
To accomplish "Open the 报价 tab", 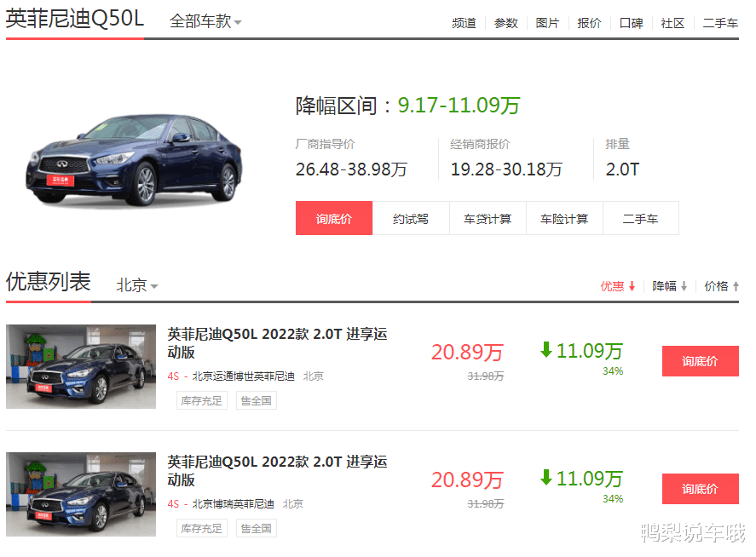I will point(589,23).
